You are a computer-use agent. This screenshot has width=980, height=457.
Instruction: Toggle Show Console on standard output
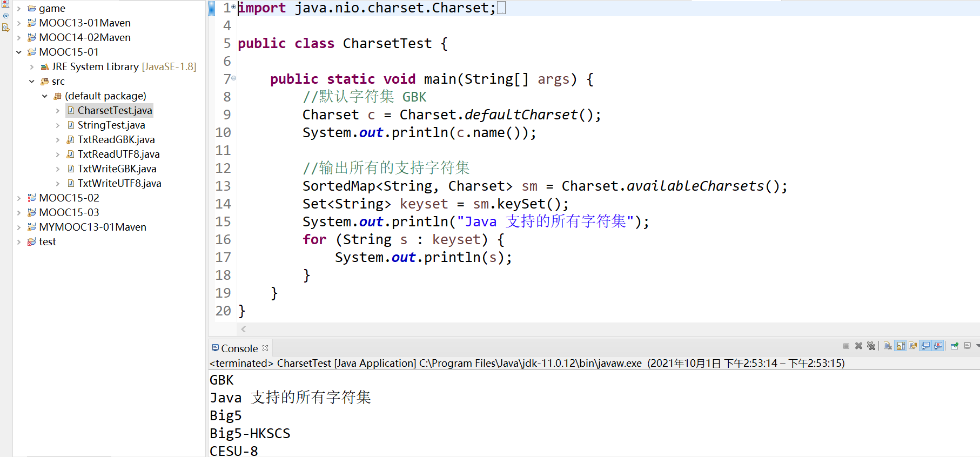pos(926,346)
